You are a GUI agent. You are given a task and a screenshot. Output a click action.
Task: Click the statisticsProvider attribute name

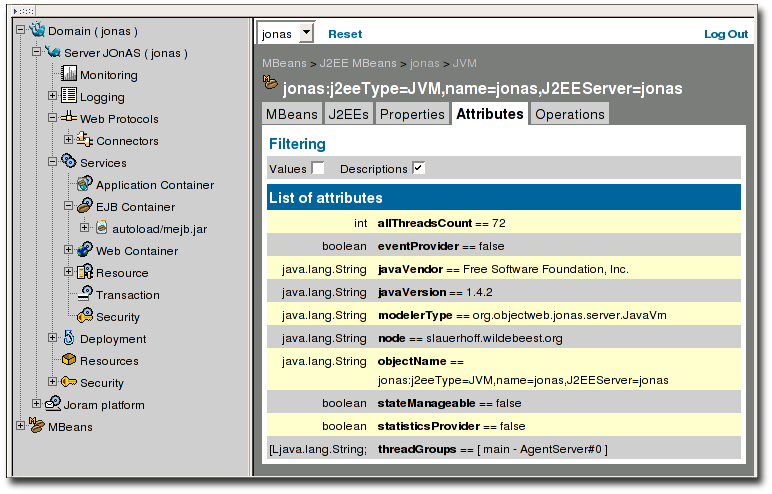pos(429,426)
